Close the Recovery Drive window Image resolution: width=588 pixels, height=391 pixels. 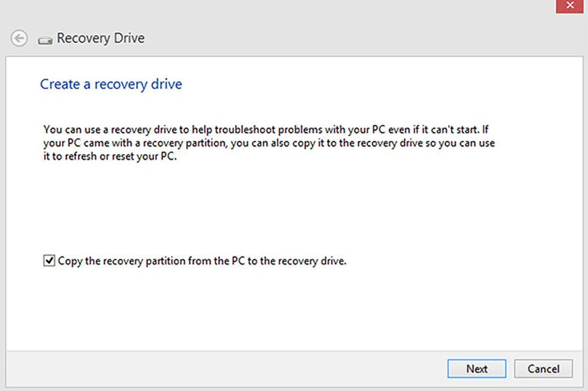tap(569, 6)
